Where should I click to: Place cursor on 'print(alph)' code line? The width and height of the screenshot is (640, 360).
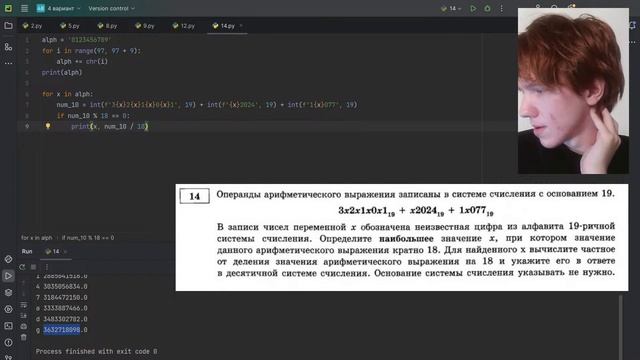click(62, 72)
